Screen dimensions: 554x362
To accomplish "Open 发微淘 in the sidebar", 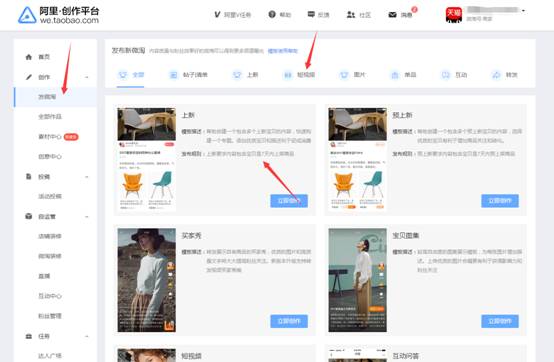I will click(x=47, y=97).
